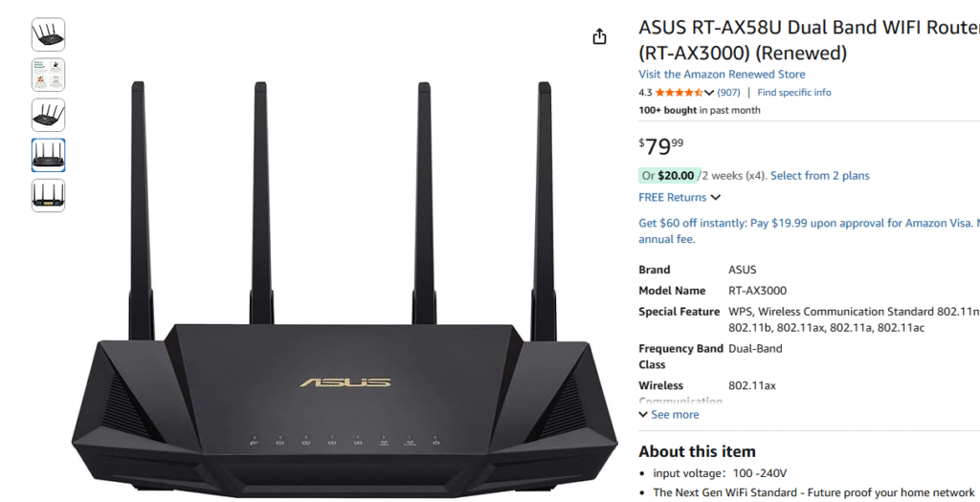Select the rear ports router thumbnail
The width and height of the screenshot is (980, 502).
(48, 195)
